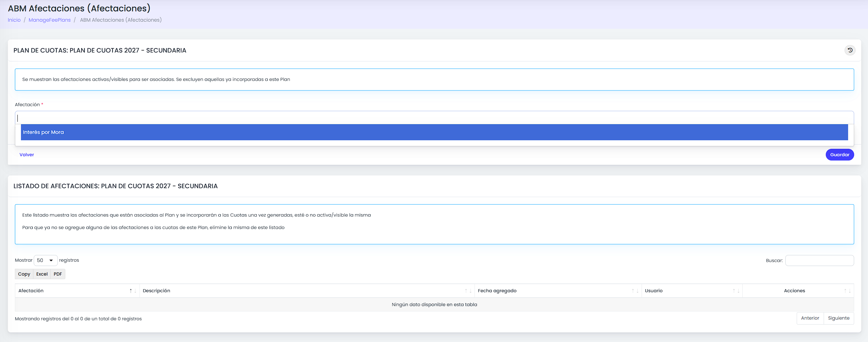
Task: Click the 'Se muestran las afectaciones activas/visibles' notice
Action: coord(434,80)
